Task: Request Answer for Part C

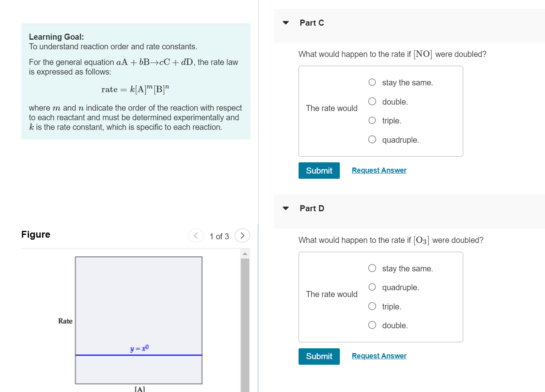Action: click(379, 170)
